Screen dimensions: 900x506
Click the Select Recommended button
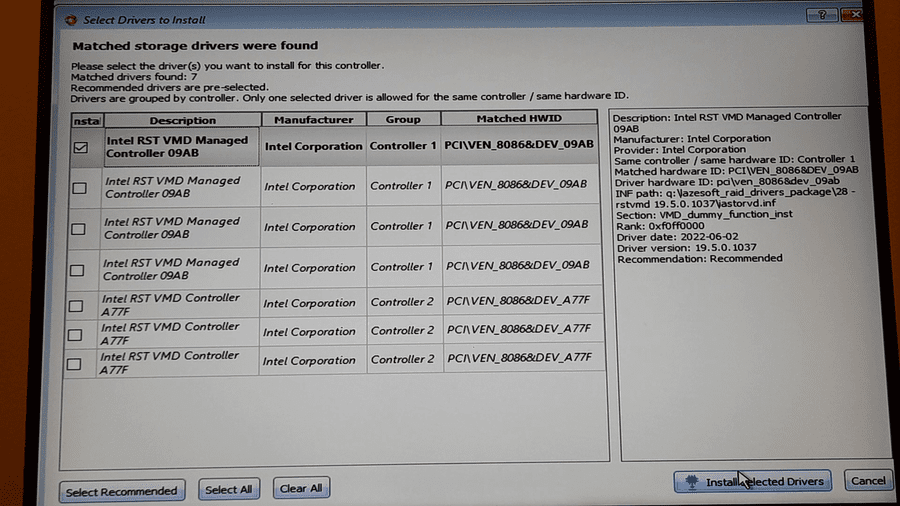[122, 492]
